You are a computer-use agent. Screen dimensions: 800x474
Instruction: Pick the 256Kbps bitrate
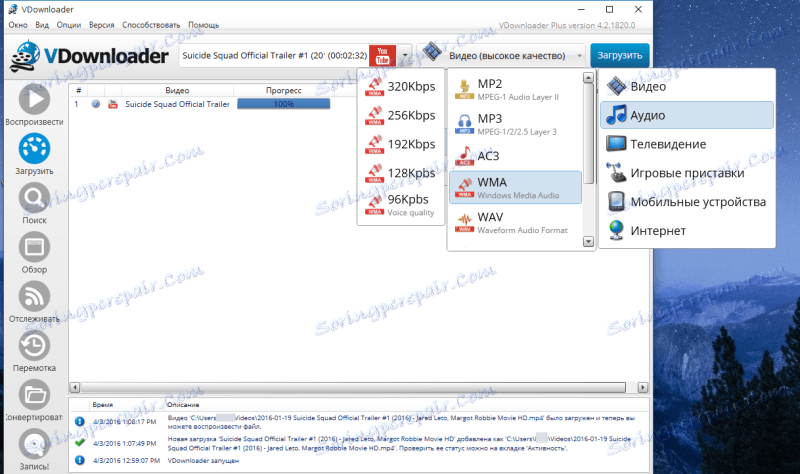[x=401, y=115]
